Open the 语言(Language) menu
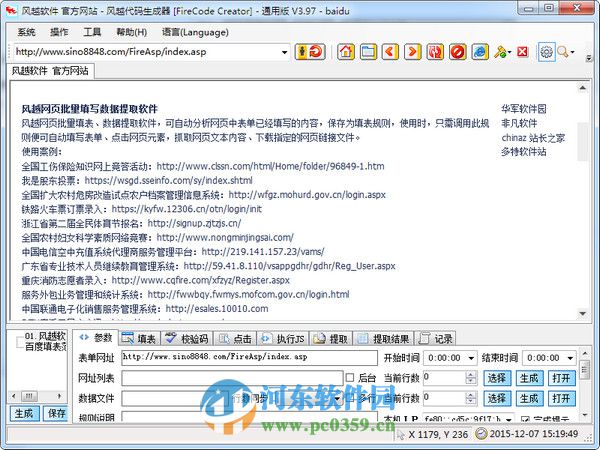Screen dimensions: 600x450 195,32
